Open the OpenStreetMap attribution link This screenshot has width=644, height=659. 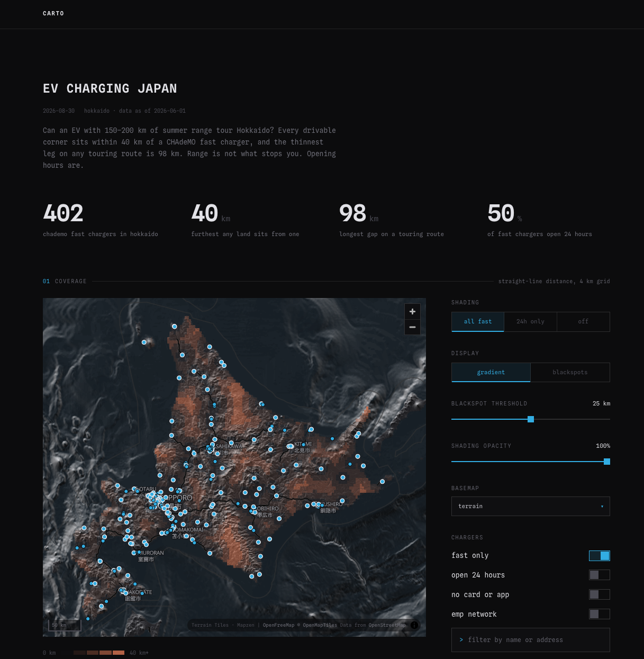tap(387, 625)
